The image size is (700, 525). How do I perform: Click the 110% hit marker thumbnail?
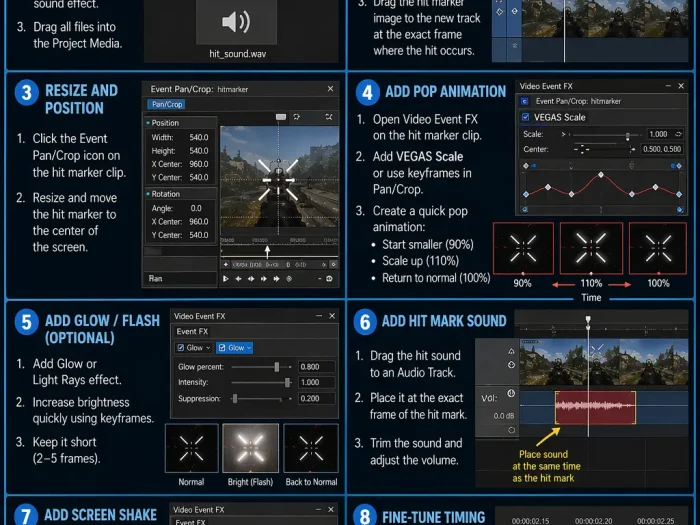591,248
